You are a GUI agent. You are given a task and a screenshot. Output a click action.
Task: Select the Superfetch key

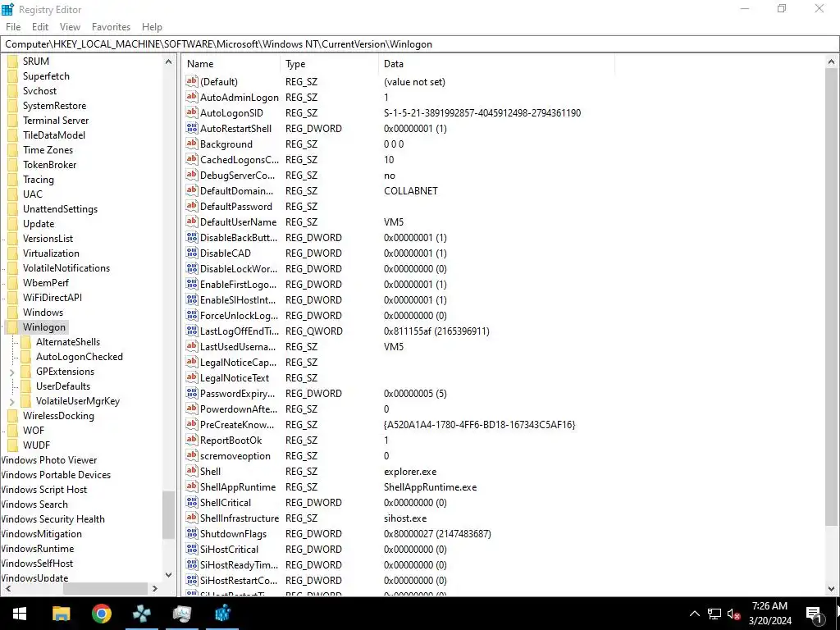coord(46,76)
